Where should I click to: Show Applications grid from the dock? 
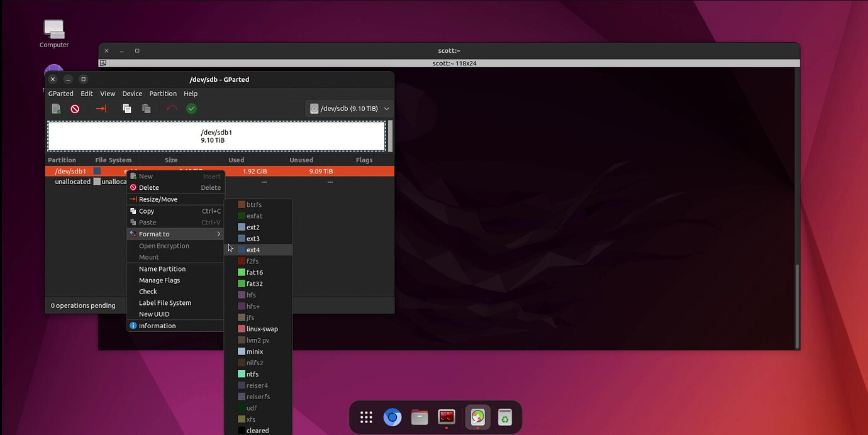tap(366, 417)
